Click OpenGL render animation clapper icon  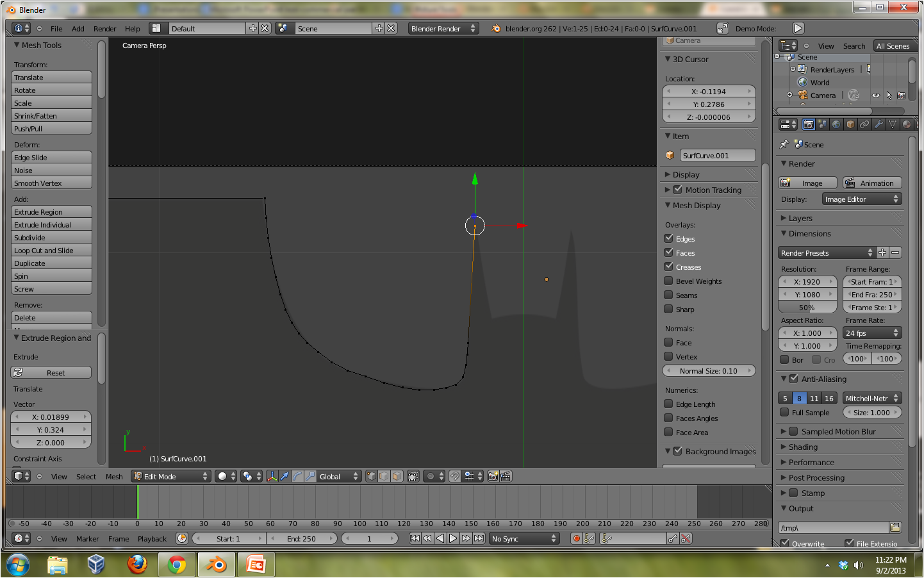click(506, 476)
